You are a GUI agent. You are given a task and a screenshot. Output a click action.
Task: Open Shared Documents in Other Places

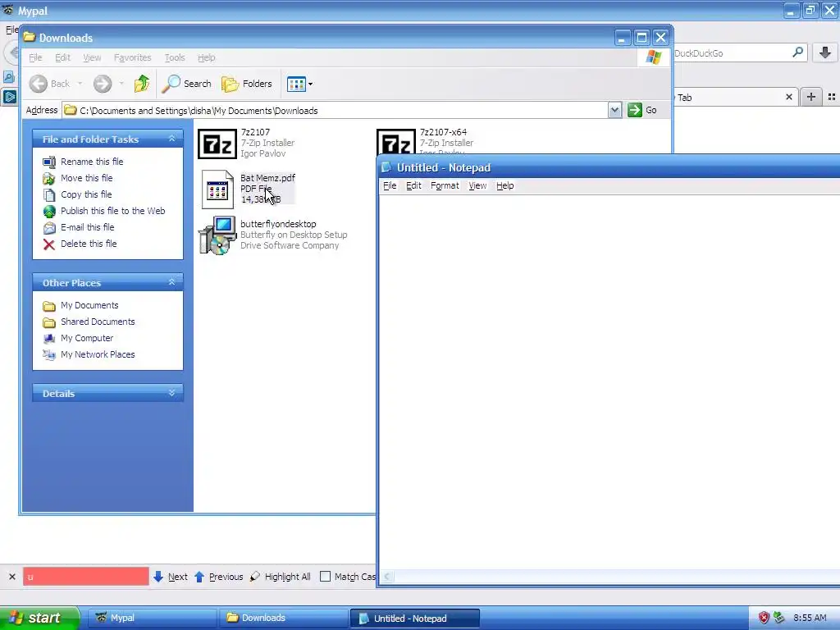click(x=98, y=322)
